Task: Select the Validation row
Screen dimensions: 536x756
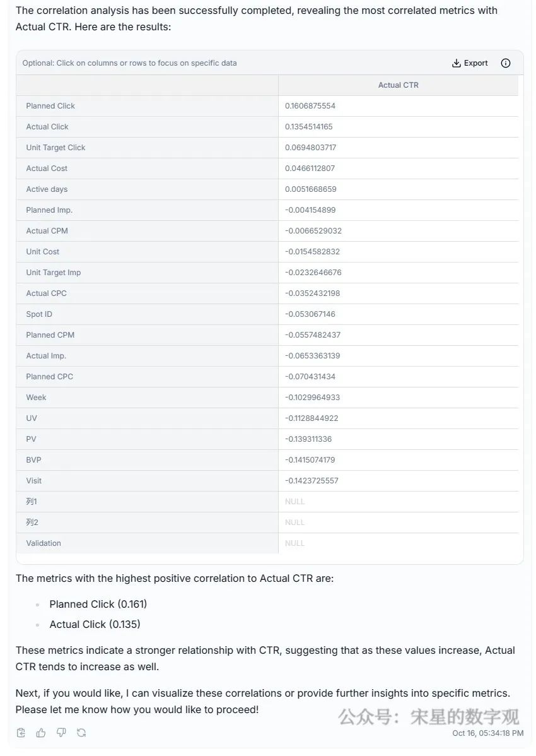Action: coord(44,543)
